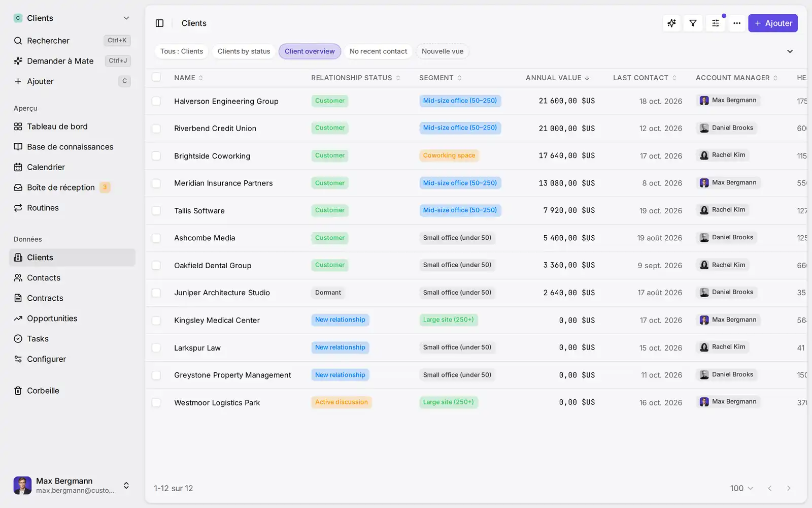
Task: Open Calendrier
Action: (72, 167)
